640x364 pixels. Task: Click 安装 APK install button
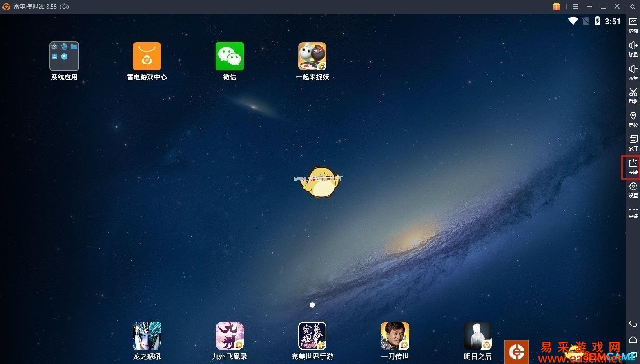coord(633,167)
